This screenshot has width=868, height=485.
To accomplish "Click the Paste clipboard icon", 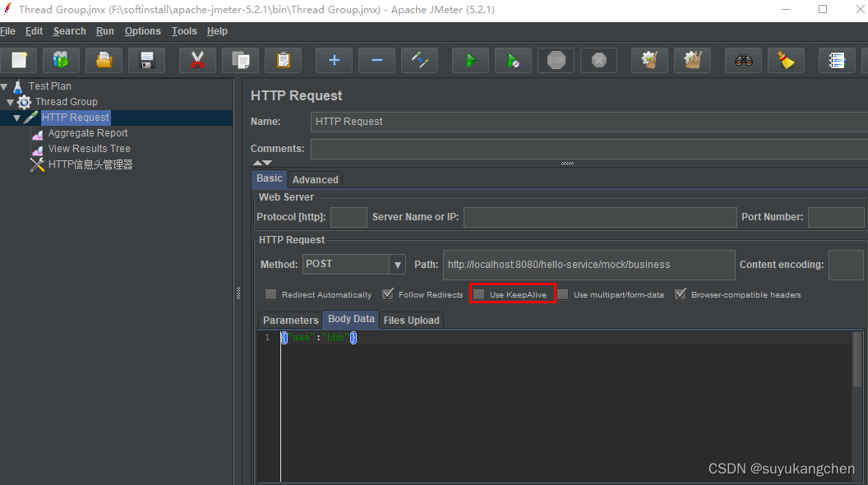I will [283, 60].
